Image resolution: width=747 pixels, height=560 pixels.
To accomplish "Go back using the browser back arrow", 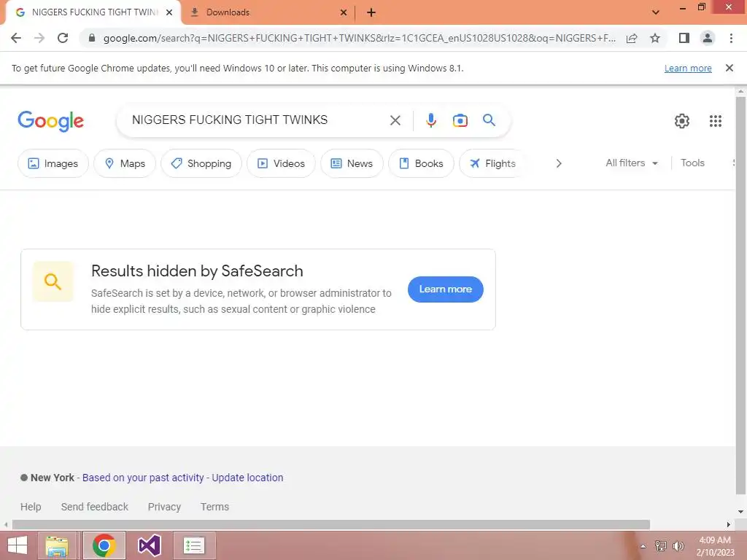I will 16,38.
